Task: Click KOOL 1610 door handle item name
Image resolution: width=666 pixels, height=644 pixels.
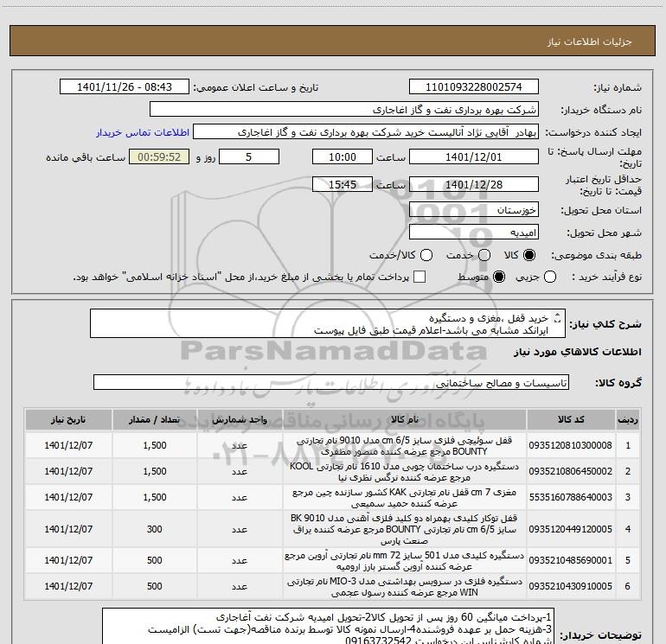Action: click(x=405, y=472)
